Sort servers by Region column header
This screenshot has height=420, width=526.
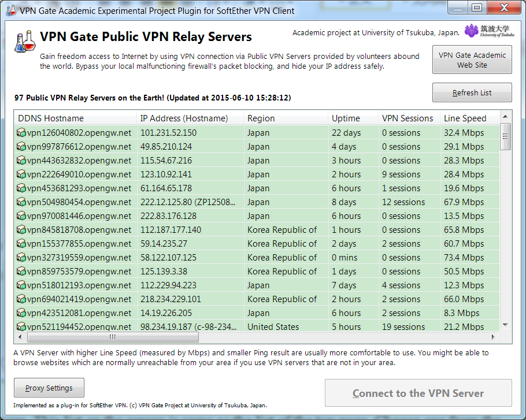286,118
